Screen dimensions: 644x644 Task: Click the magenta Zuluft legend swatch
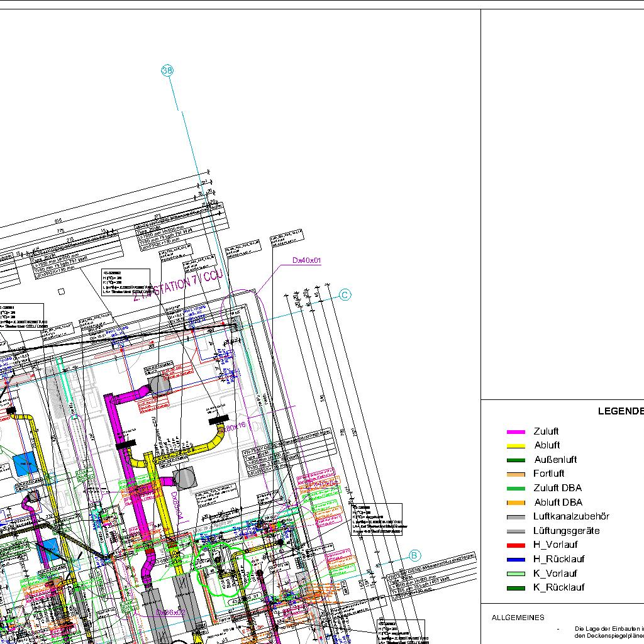[516, 432]
